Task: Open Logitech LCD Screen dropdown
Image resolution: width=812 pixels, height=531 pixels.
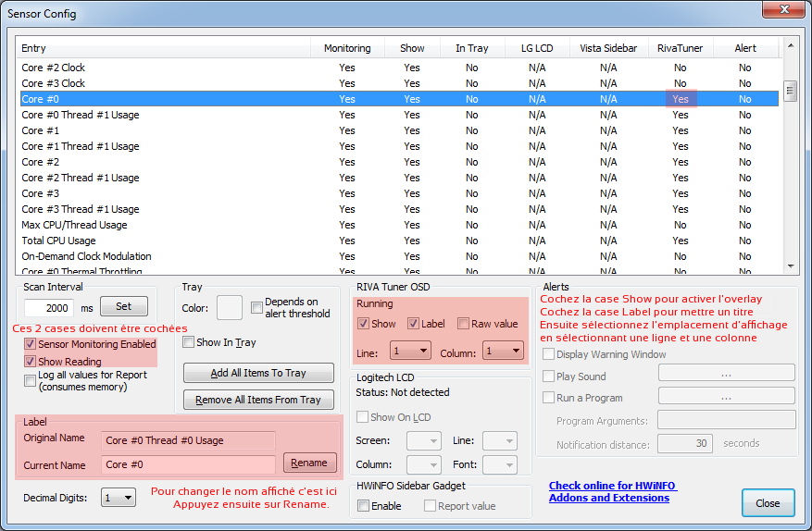Action: pos(424,441)
